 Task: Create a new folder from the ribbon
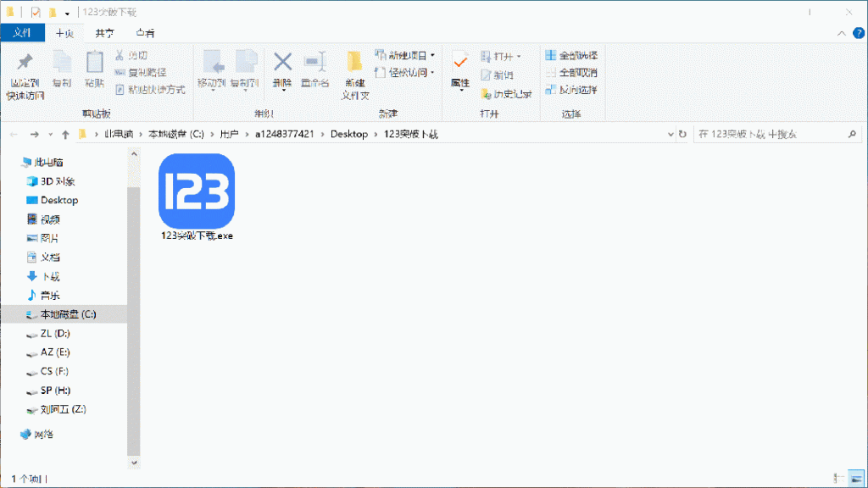coord(355,75)
